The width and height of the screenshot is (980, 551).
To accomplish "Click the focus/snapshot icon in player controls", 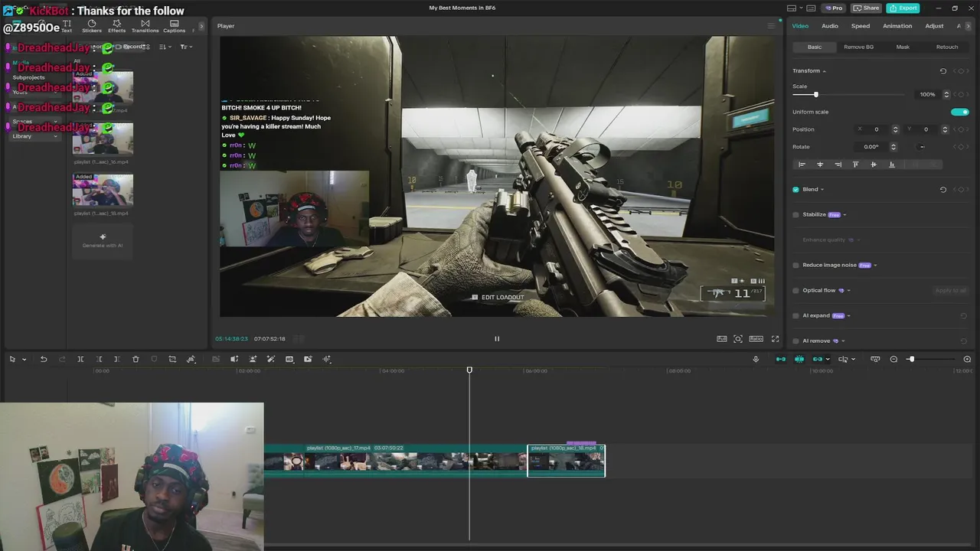I will pos(738,338).
